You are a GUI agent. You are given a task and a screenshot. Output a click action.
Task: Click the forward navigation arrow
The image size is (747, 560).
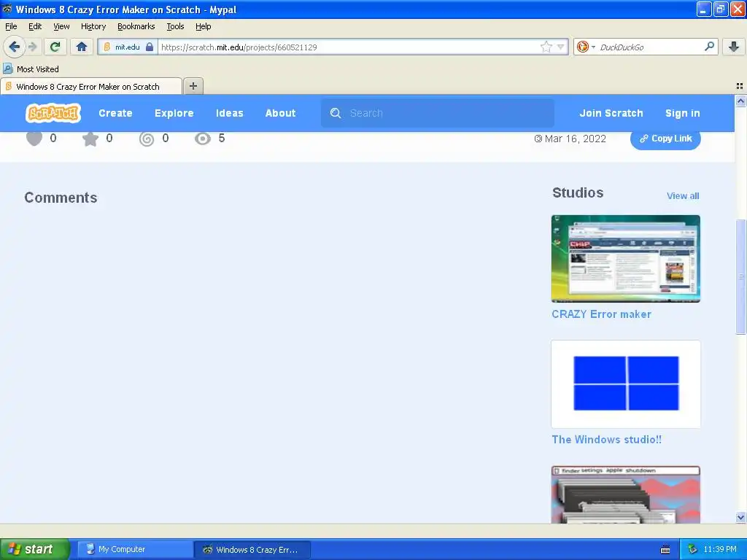pyautogui.click(x=32, y=47)
